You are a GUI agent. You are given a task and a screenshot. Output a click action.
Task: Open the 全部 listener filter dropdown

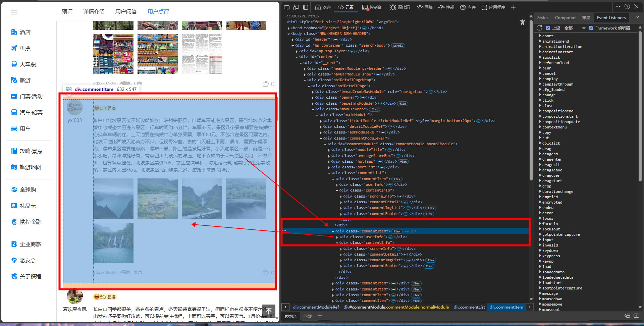pos(575,28)
